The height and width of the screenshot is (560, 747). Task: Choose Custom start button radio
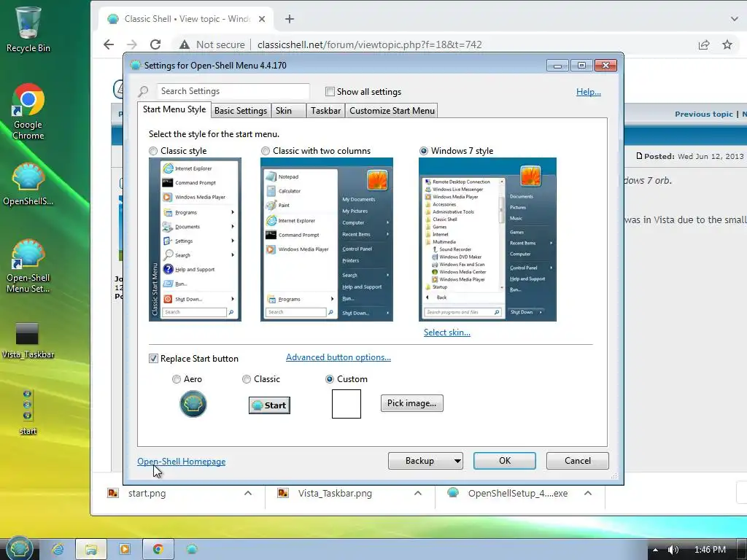tap(329, 379)
